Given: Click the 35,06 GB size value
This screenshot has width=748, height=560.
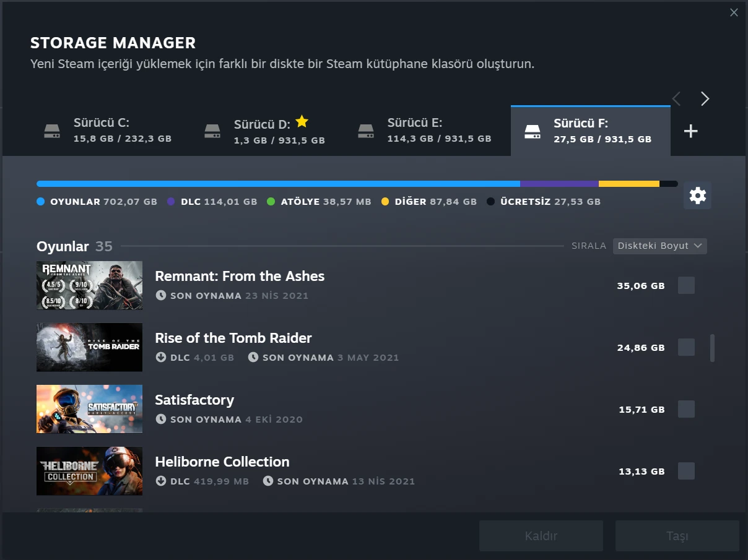Looking at the screenshot, I should click(641, 286).
